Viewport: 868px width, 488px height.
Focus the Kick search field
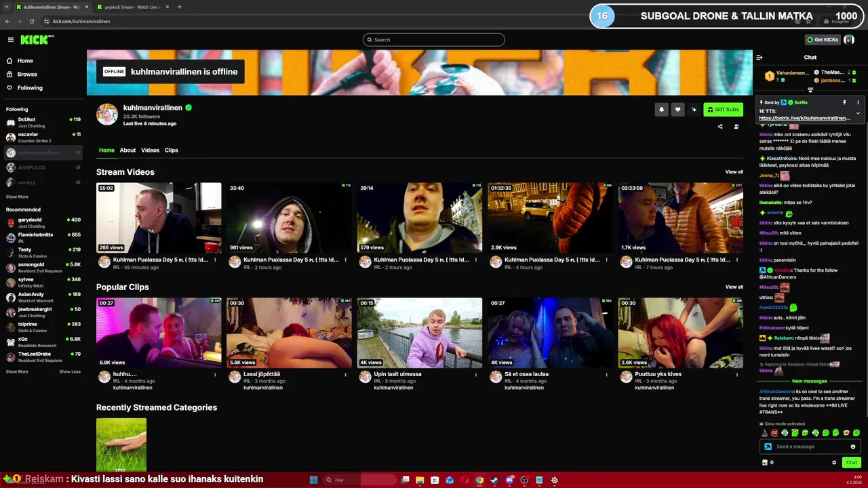click(434, 40)
